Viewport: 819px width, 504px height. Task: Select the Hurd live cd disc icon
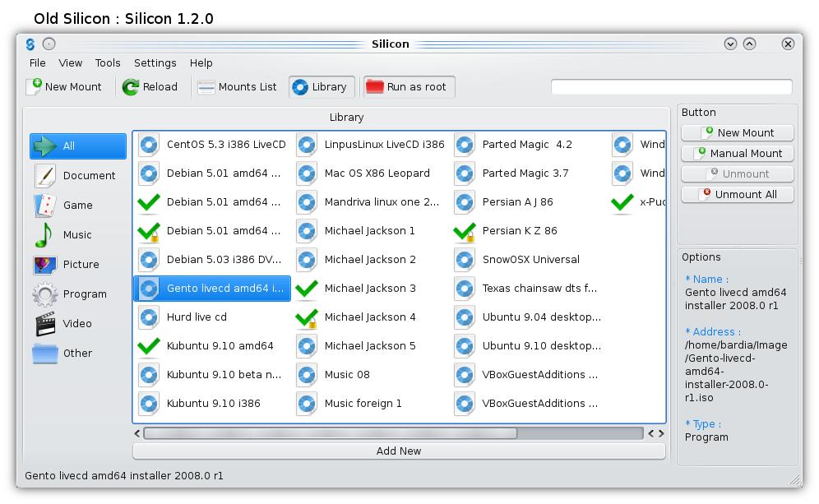pyautogui.click(x=149, y=317)
